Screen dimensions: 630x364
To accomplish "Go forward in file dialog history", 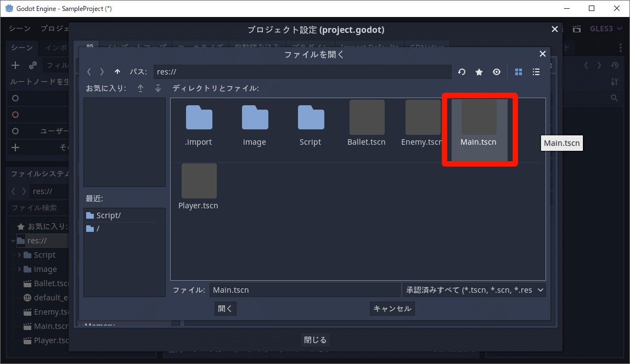I will pyautogui.click(x=102, y=72).
